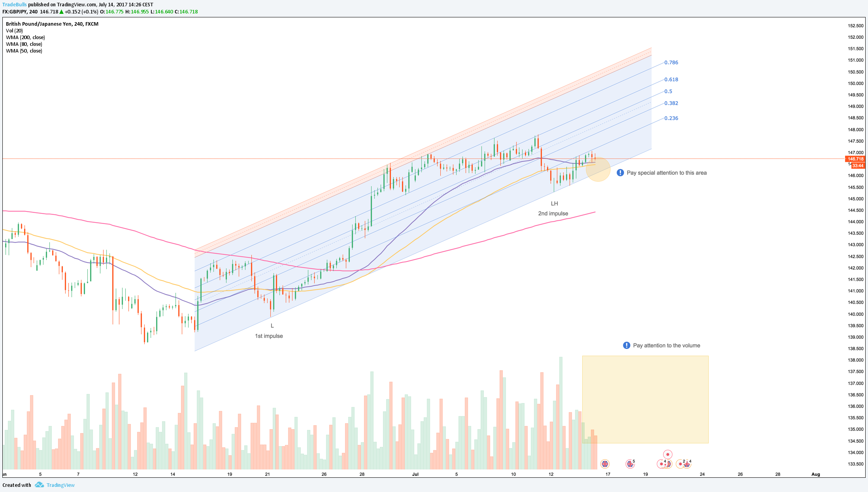Viewport: 868px width, 492px height.
Task: Click the 0.618 Fibonacci channel label
Action: coord(671,79)
